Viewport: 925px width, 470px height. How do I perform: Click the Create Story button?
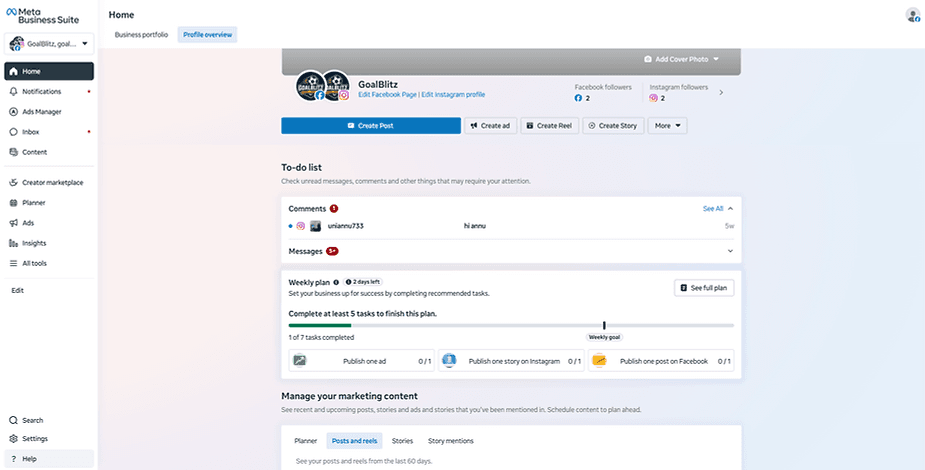pyautogui.click(x=614, y=126)
